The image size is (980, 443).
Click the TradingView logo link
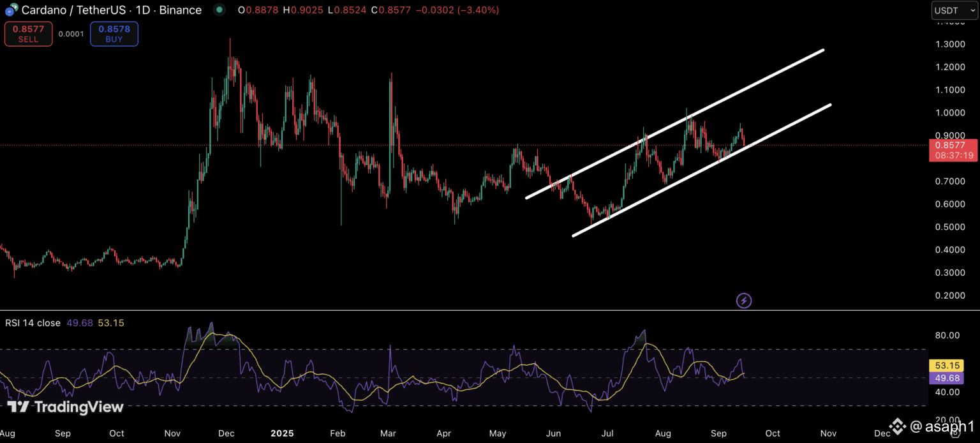pos(64,407)
